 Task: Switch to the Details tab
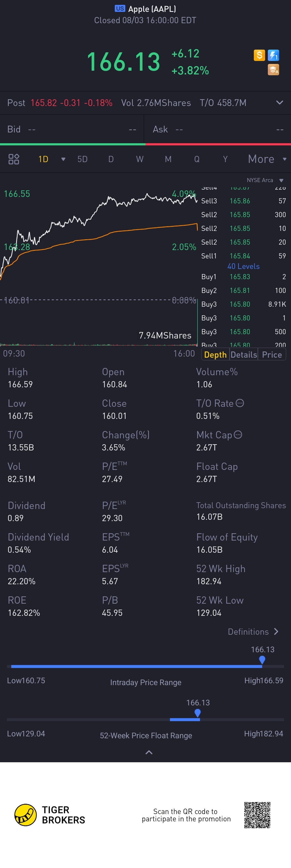[x=244, y=354]
